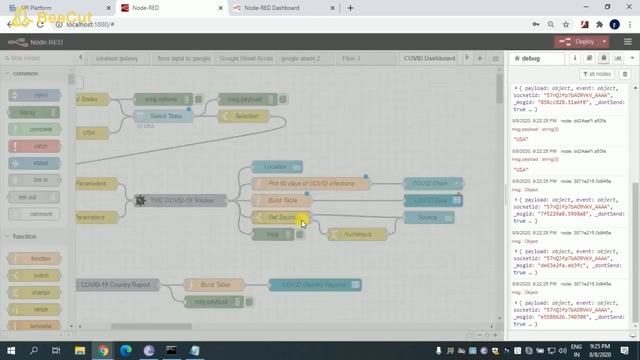Image resolution: width=640 pixels, height=360 pixels.
Task: Select the link out node in palette
Action: pos(34,197)
